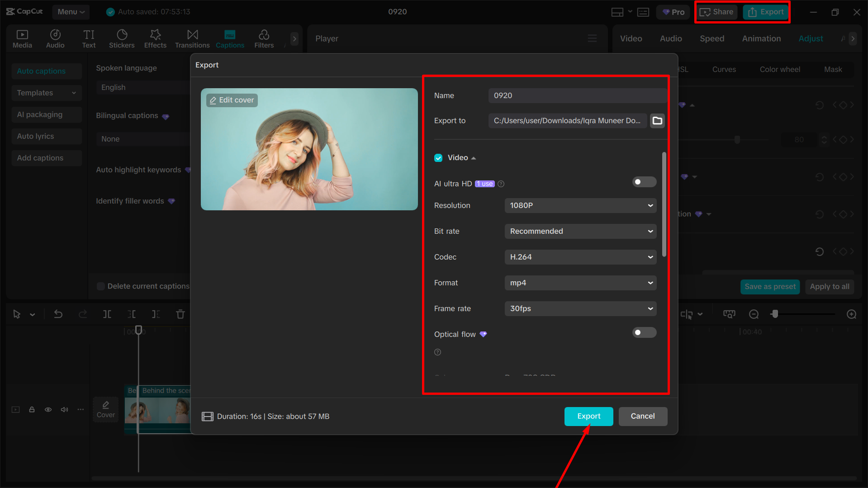Turn on the Optical flow switch
This screenshot has width=868, height=488.
point(644,333)
